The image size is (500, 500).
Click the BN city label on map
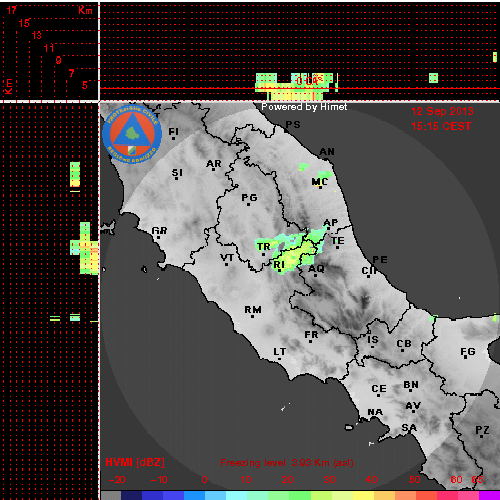[411, 385]
